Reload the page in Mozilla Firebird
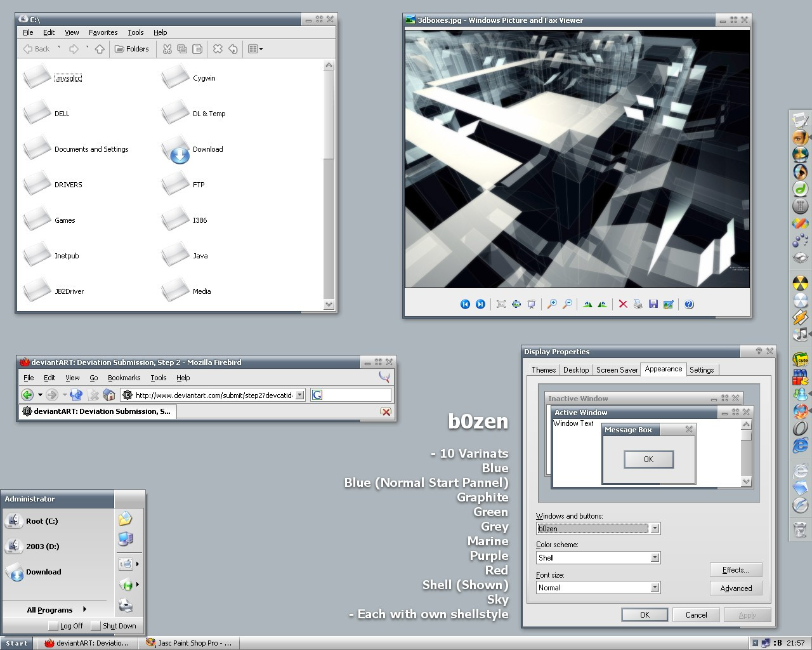This screenshot has width=812, height=650. click(76, 395)
